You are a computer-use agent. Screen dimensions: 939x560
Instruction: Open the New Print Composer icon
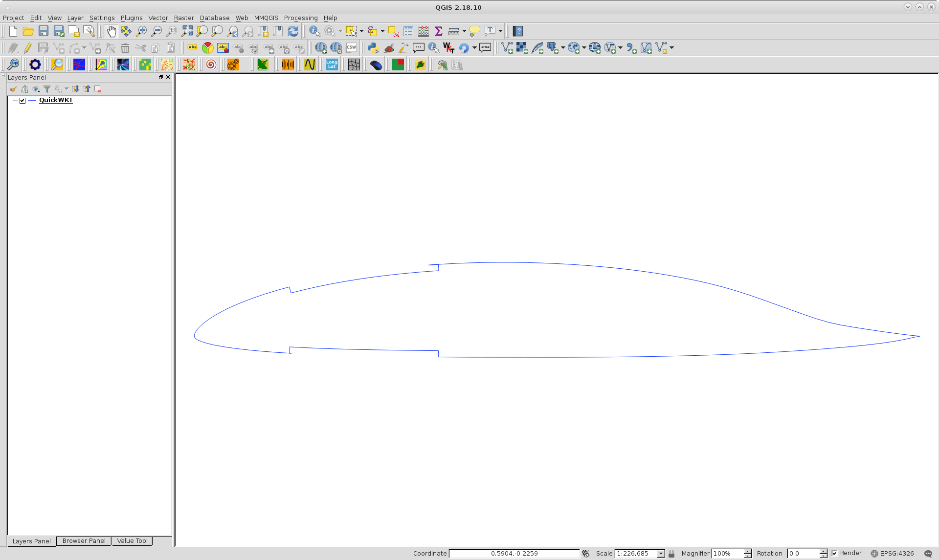coord(74,31)
